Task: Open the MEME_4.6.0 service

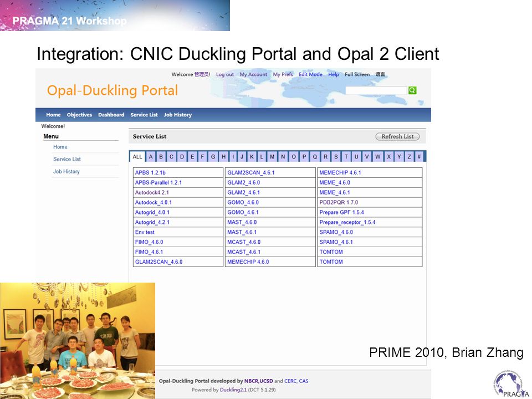Action: pos(335,182)
